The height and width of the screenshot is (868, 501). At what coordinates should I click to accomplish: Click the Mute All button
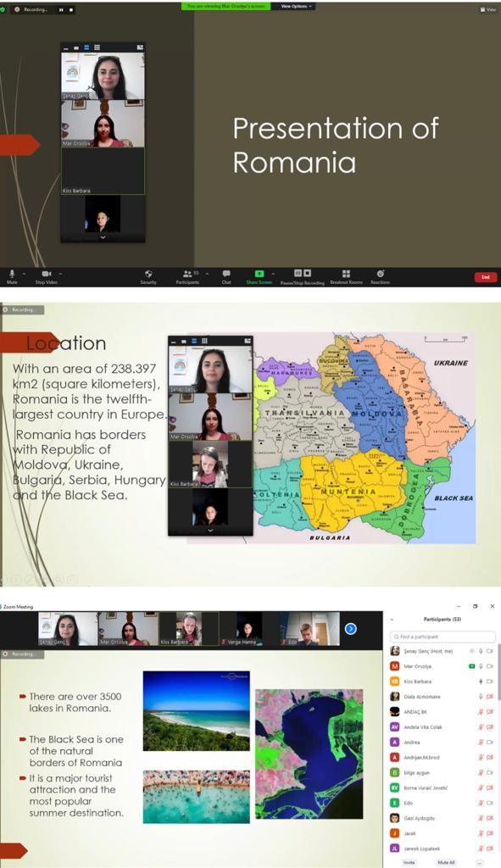click(446, 862)
